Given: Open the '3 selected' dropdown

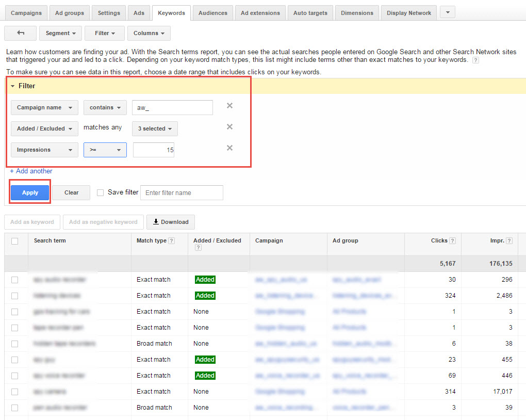Looking at the screenshot, I should [x=154, y=128].
